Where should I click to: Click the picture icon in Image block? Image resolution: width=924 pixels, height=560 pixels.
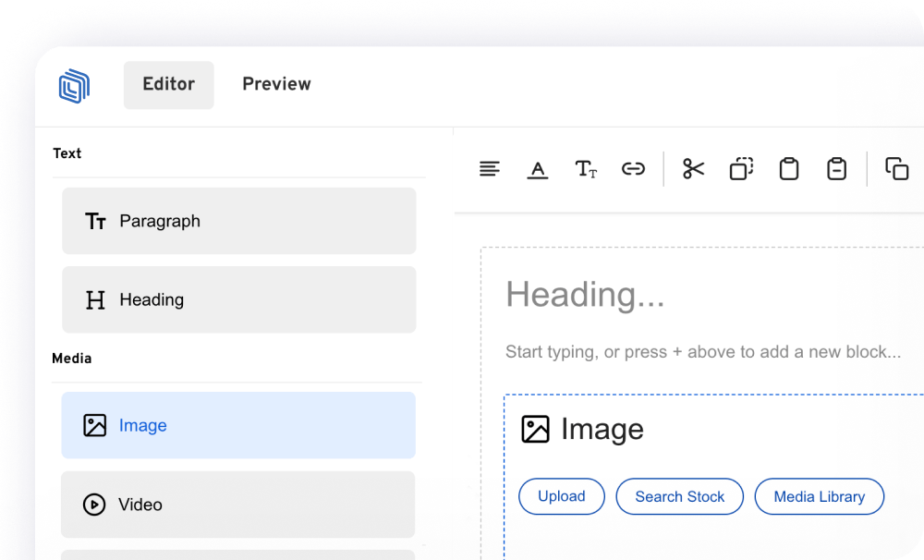pos(535,429)
